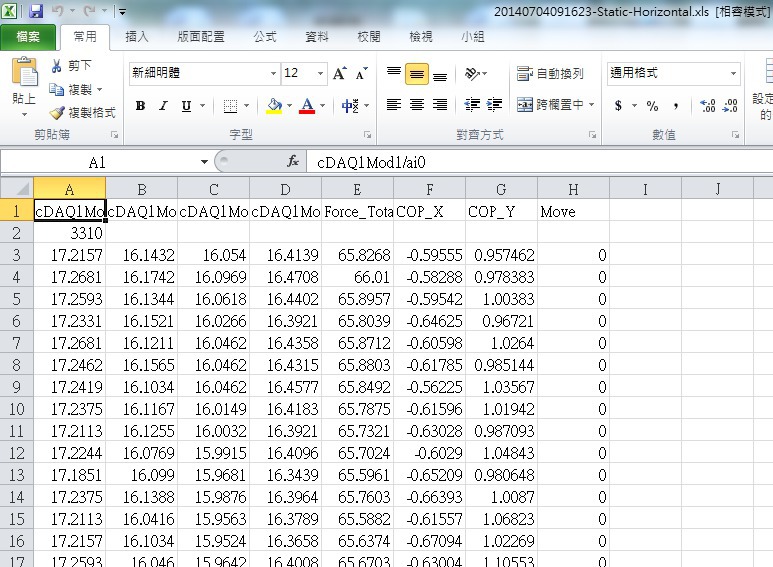773x567 pixels.
Task: Click the Format Painter brush icon
Action: [58, 113]
